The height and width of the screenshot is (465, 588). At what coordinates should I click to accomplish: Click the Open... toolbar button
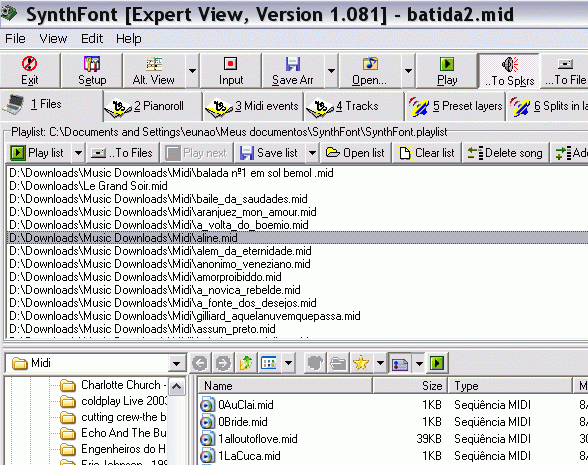point(370,71)
